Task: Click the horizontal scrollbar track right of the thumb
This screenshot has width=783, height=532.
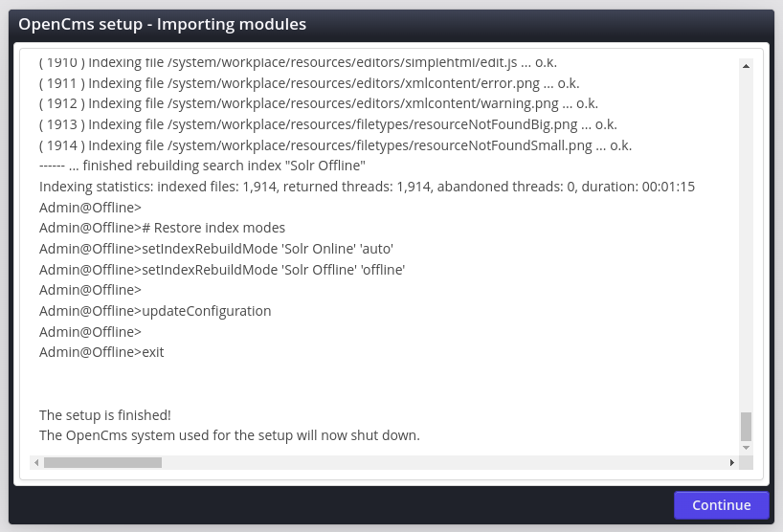Action: 440,463
